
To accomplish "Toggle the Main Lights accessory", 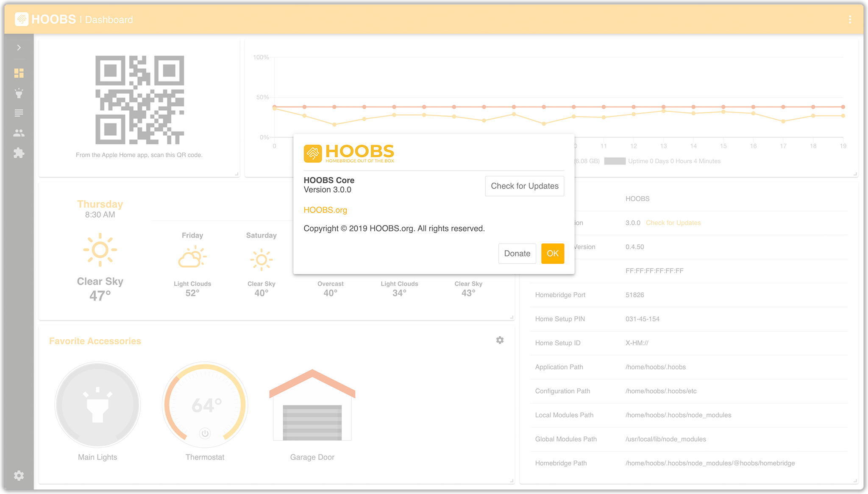I will click(x=97, y=405).
